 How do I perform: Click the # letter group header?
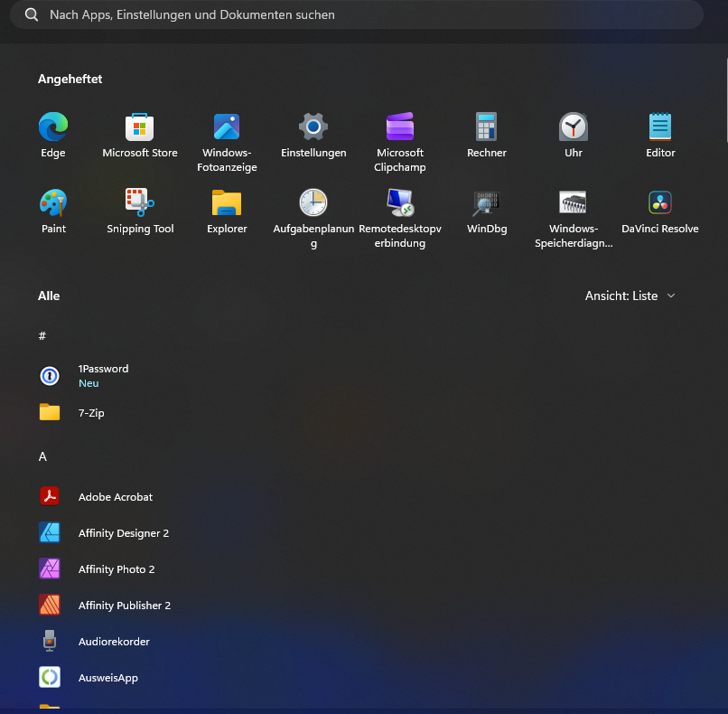42,336
